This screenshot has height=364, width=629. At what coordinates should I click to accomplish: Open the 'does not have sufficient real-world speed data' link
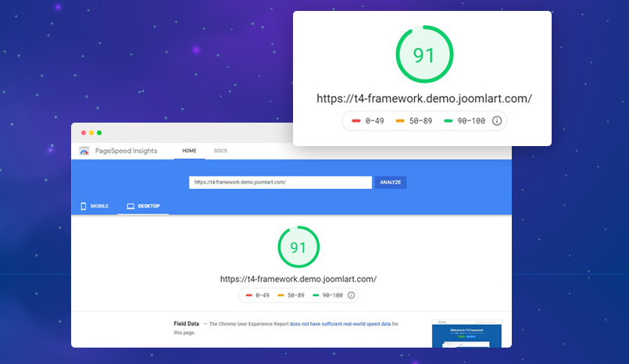pyautogui.click(x=340, y=324)
